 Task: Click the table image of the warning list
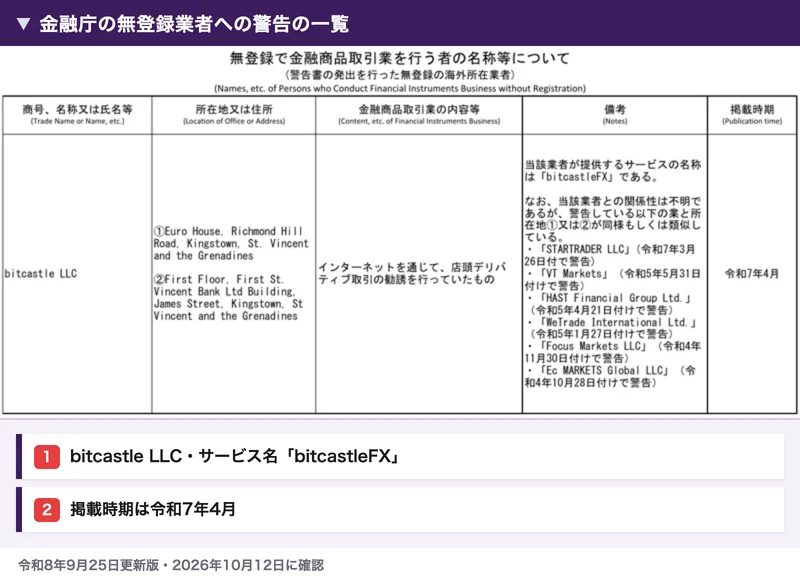pos(400,232)
